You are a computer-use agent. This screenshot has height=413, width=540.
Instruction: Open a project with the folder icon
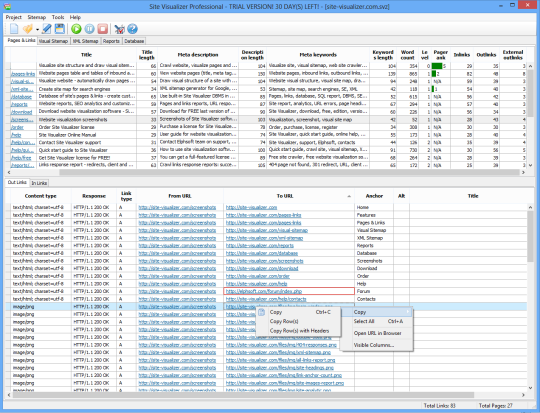point(28,29)
